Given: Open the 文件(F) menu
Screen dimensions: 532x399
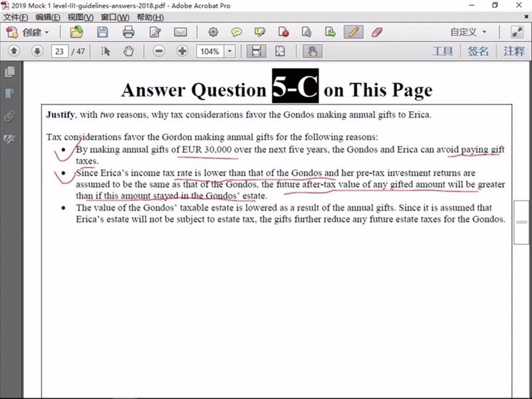Looking at the screenshot, I should 15,17.
